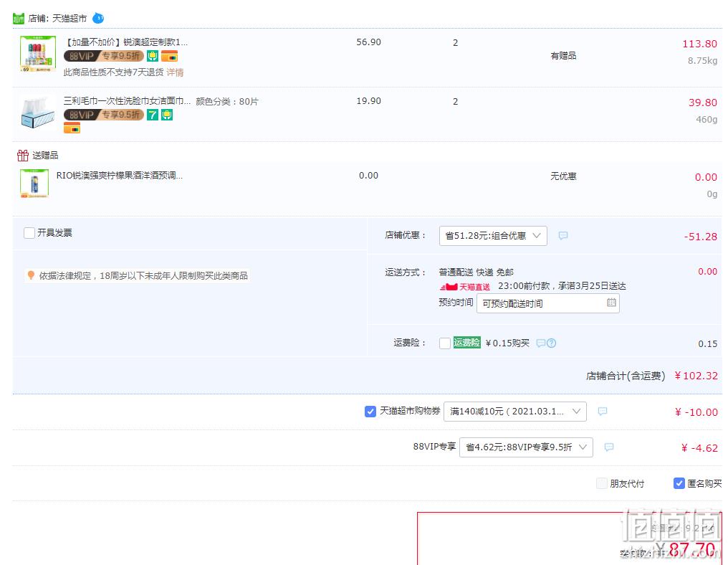Click the green 运费险 badge

(467, 343)
